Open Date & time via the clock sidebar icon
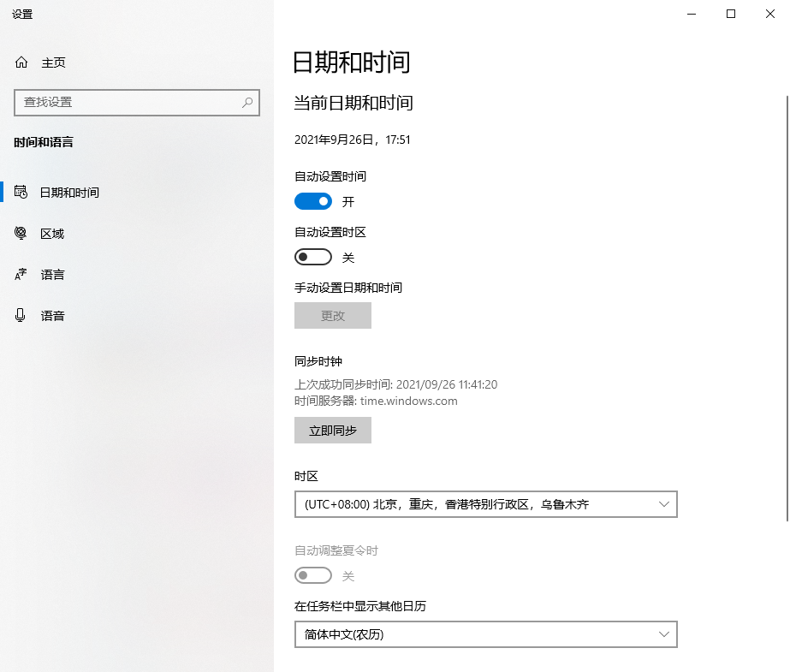This screenshot has width=790, height=672. pyautogui.click(x=19, y=192)
